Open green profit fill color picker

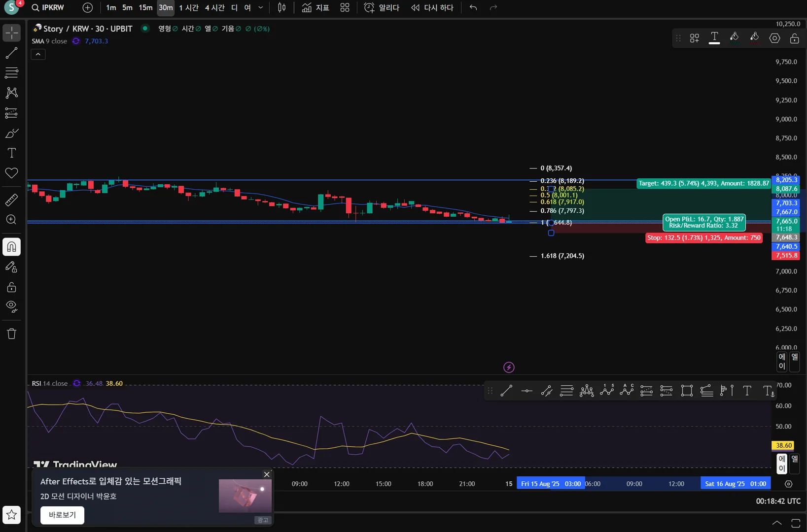click(734, 38)
